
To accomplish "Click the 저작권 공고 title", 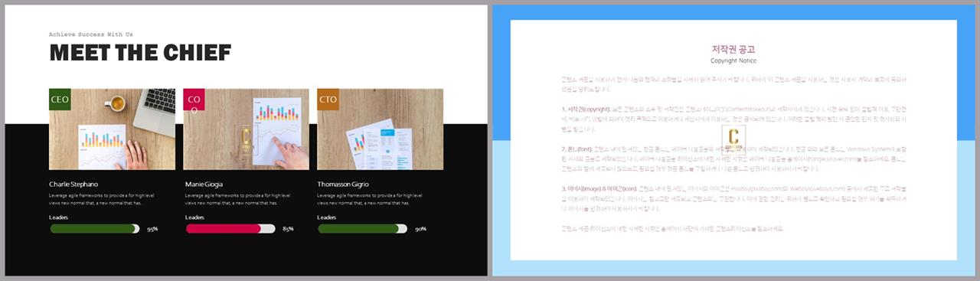I will pos(733,50).
